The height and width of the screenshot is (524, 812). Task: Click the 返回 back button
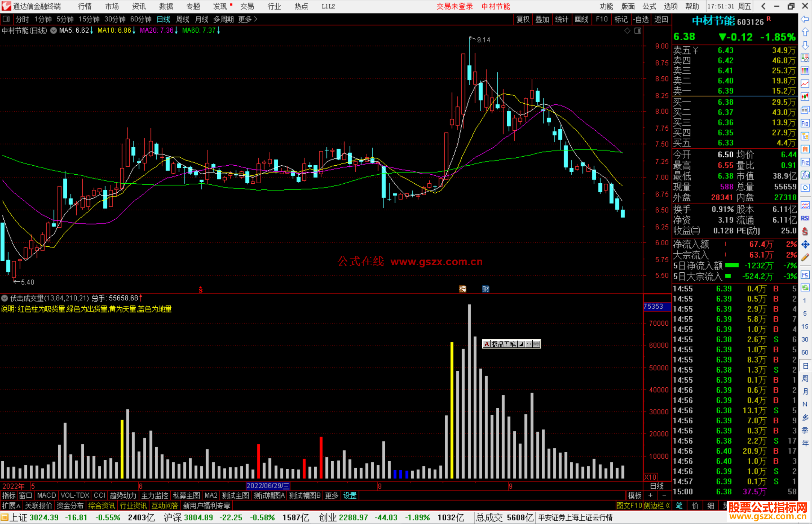(661, 19)
